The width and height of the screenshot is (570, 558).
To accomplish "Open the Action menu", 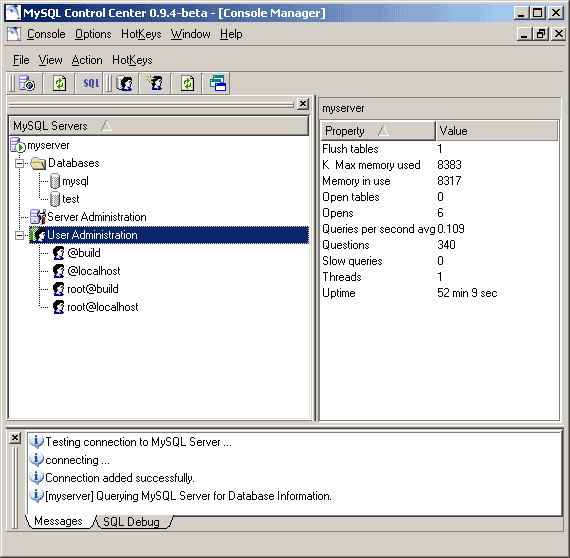I will click(87, 60).
